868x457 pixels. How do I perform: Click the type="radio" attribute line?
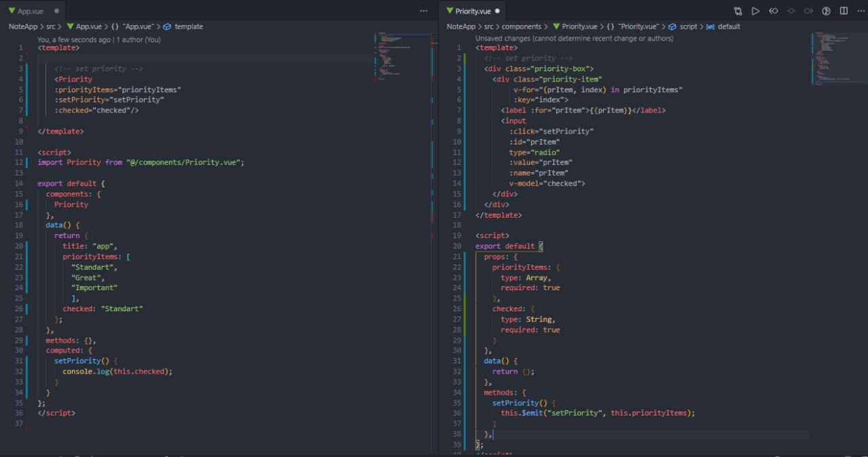tap(534, 152)
